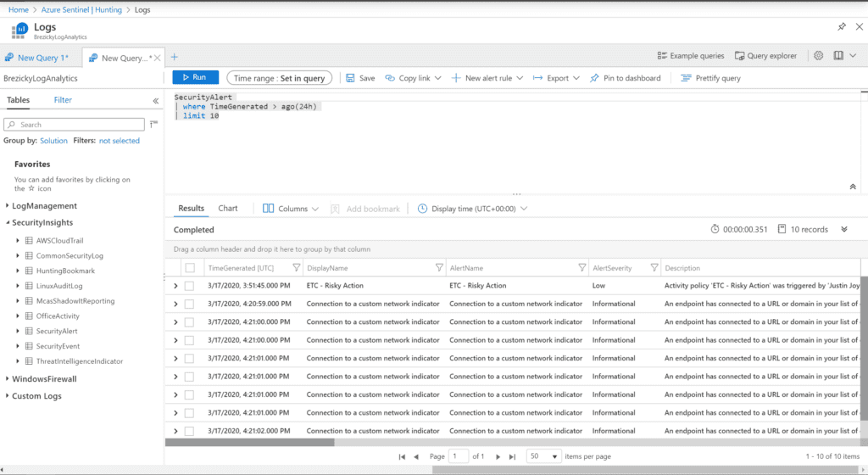
Task: Toggle select-all checkbox in header
Action: (x=190, y=268)
